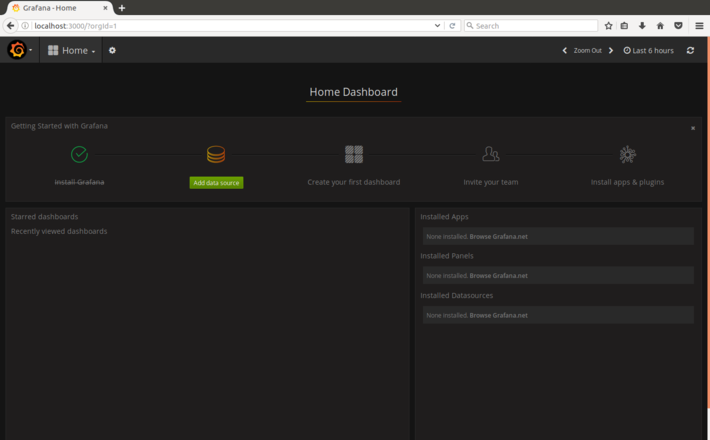Go back with browser back arrow
This screenshot has height=440, width=710.
point(10,26)
